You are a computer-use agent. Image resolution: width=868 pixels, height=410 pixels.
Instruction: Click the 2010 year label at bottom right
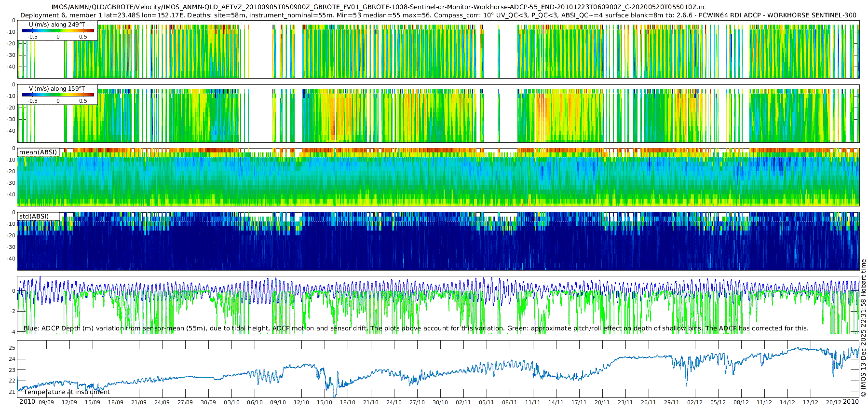(851, 402)
